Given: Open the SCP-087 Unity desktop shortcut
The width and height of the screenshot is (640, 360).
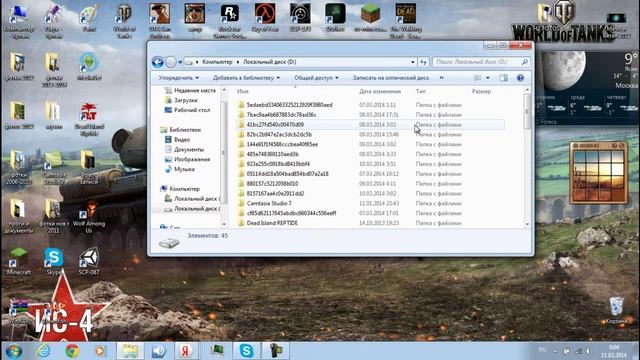Looking at the screenshot, I should point(89,261).
